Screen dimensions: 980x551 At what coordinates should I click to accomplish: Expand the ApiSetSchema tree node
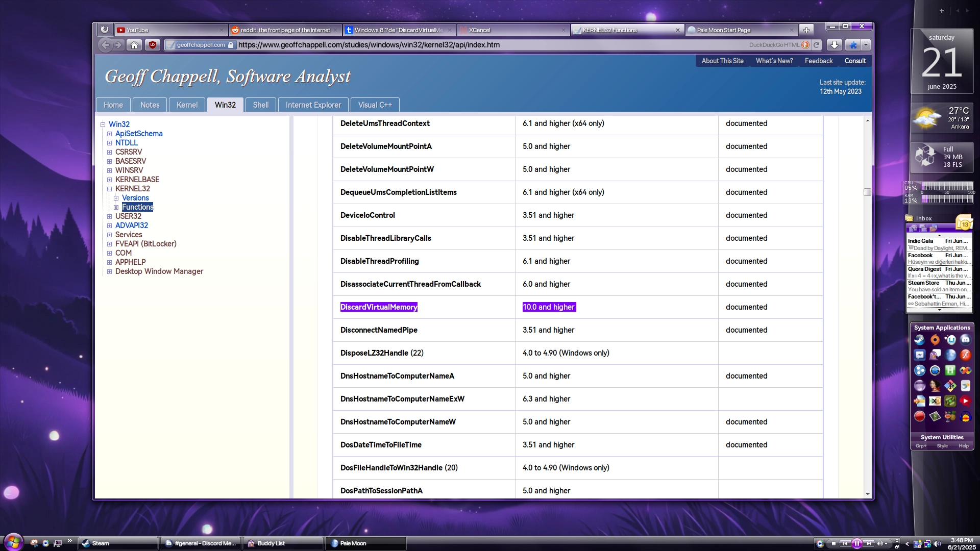(109, 134)
